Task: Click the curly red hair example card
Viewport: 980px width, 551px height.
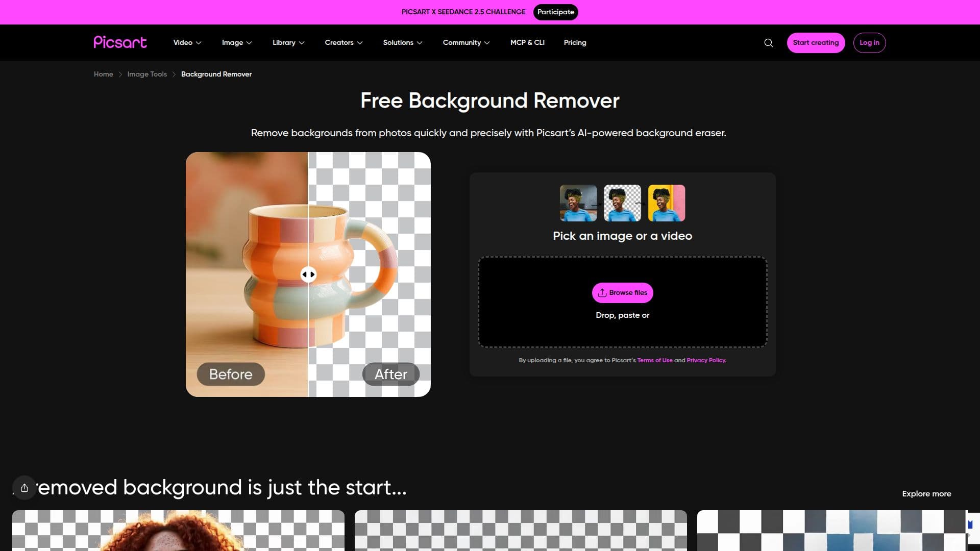Action: pyautogui.click(x=178, y=531)
